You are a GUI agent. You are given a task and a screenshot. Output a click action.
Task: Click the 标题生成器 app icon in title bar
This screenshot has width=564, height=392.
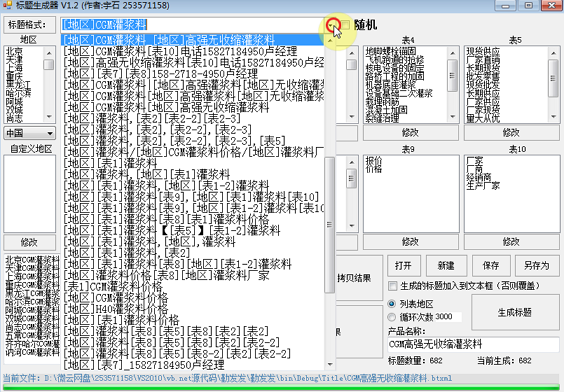pyautogui.click(x=7, y=5)
